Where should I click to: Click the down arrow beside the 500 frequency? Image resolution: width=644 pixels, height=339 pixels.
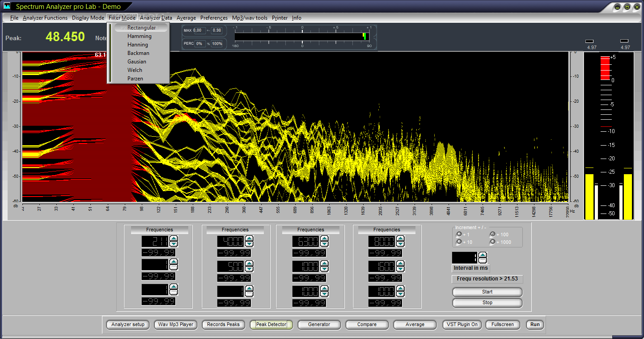pyautogui.click(x=250, y=269)
